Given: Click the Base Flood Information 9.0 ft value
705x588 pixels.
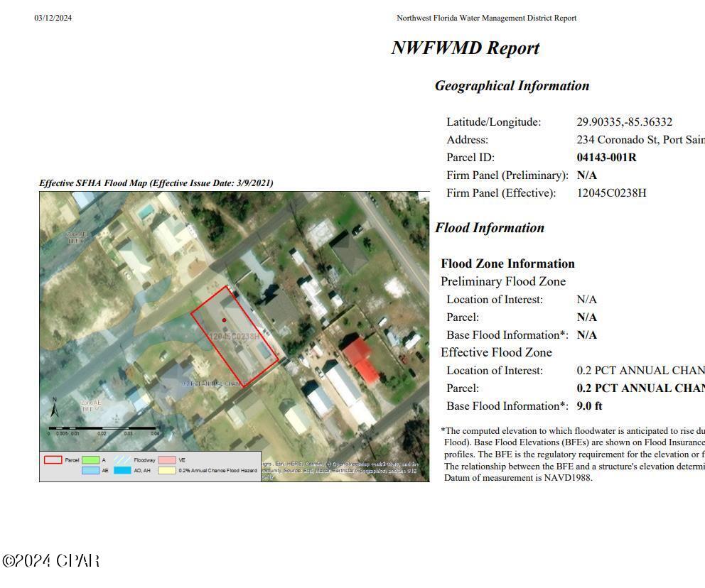Looking at the screenshot, I should click(x=589, y=406).
